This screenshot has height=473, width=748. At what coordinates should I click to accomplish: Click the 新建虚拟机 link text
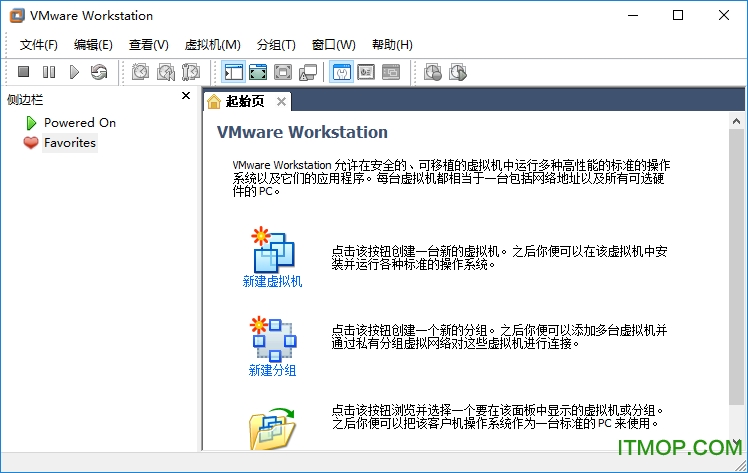coord(272,281)
